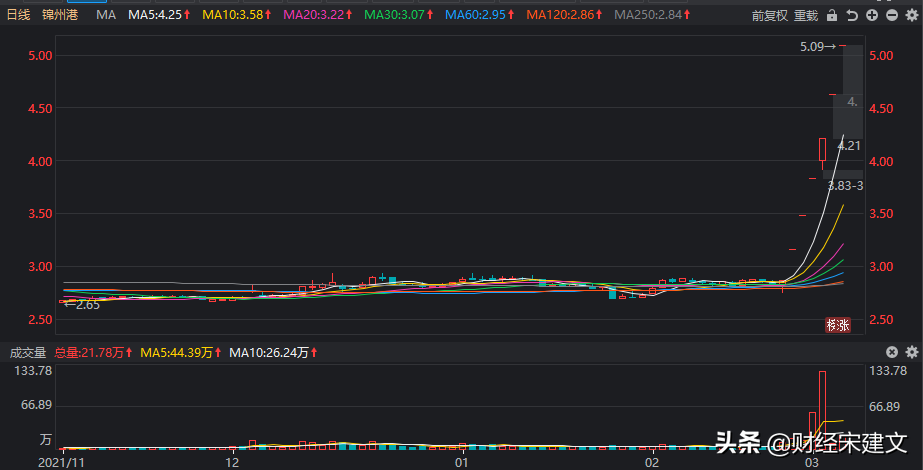Open the main chart settings gear

click(x=912, y=15)
